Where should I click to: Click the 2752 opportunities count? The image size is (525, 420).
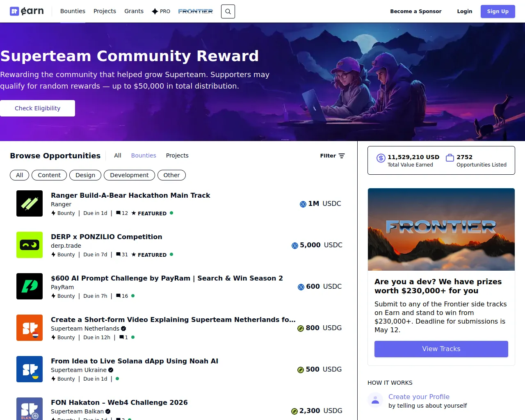coord(464,157)
